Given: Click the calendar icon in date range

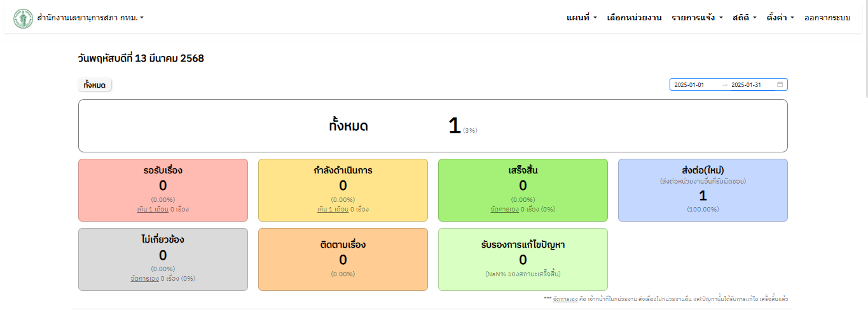Looking at the screenshot, I should (x=780, y=84).
